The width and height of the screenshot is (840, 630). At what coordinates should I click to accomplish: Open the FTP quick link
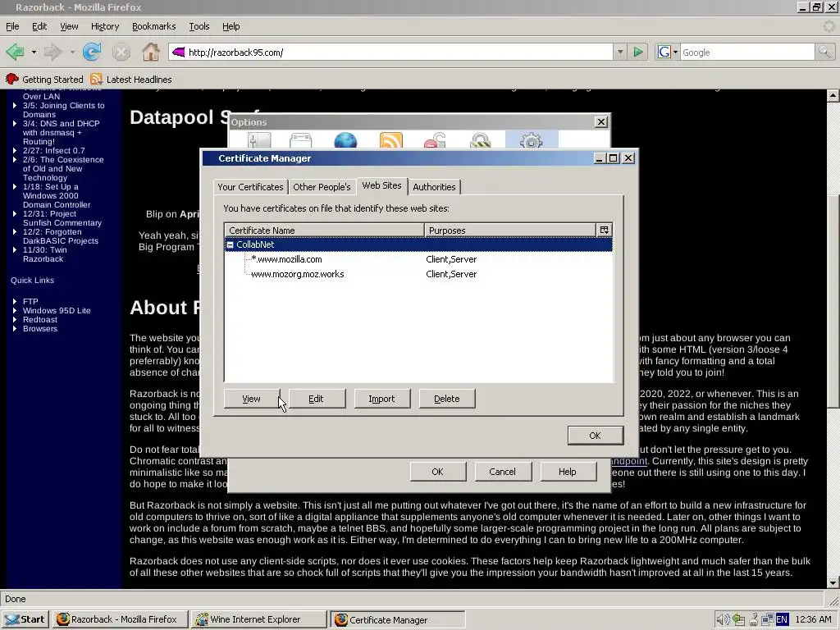(x=30, y=301)
